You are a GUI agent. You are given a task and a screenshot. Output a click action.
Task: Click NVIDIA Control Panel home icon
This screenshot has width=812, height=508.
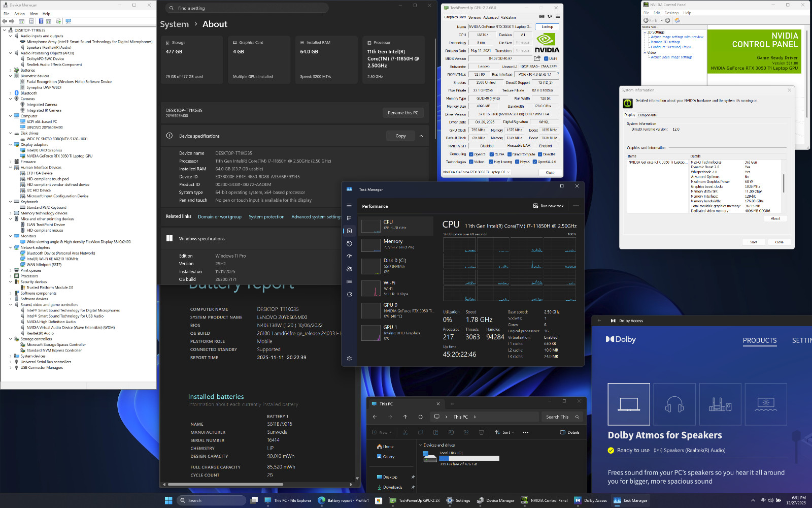677,20
